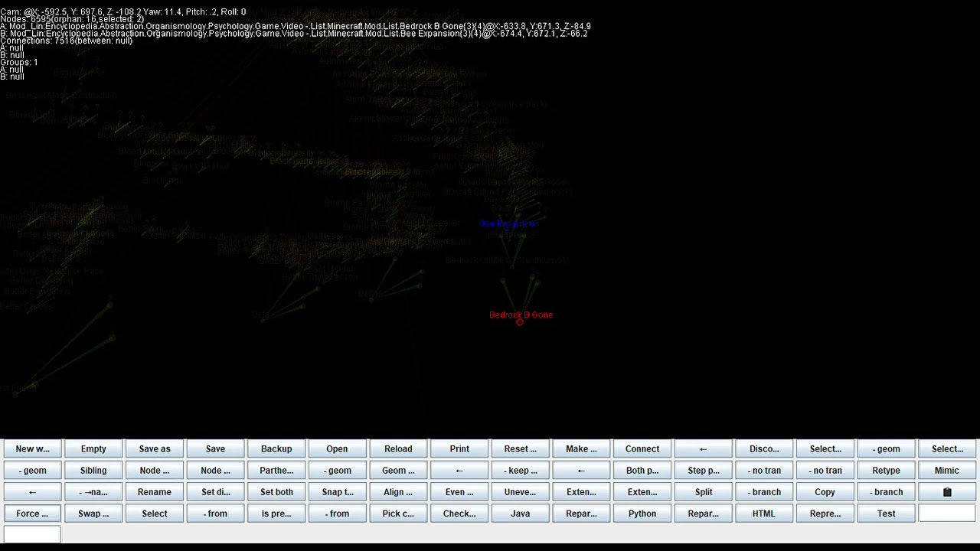Click the "New w..." button
Screen dimensions: 980x551
pyautogui.click(x=32, y=449)
